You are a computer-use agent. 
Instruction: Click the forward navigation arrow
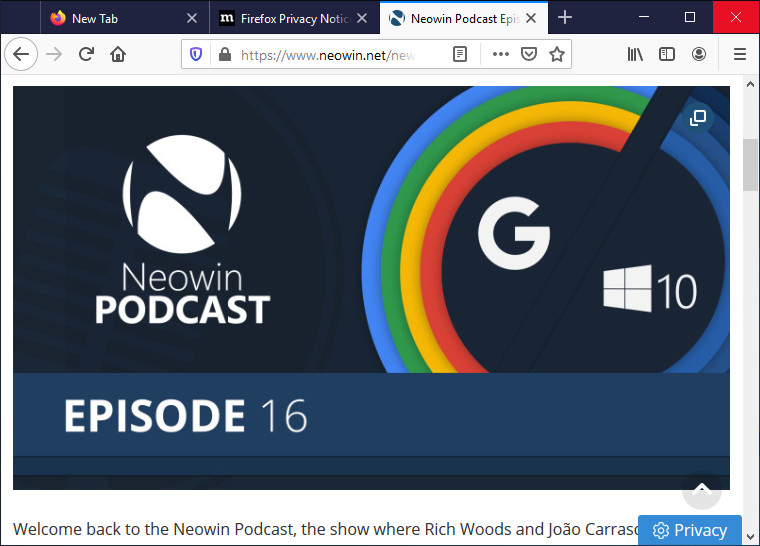pyautogui.click(x=54, y=54)
